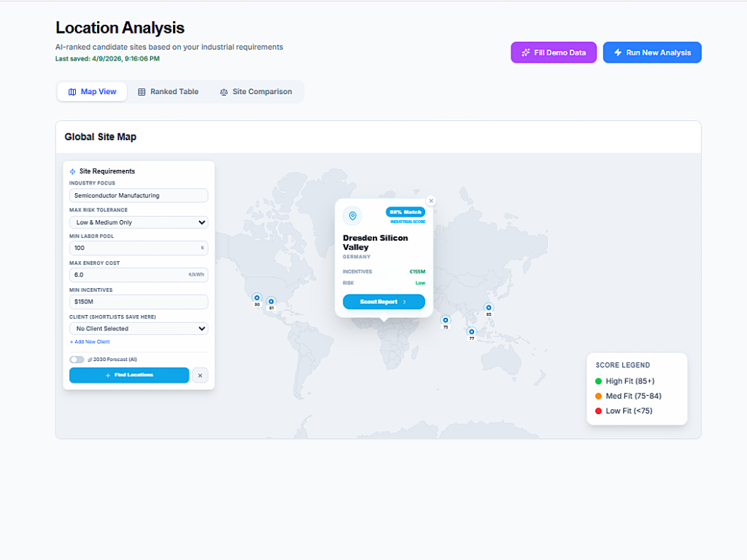Click the Min Incentives input field
Screen dimensions: 747x560
click(x=139, y=302)
